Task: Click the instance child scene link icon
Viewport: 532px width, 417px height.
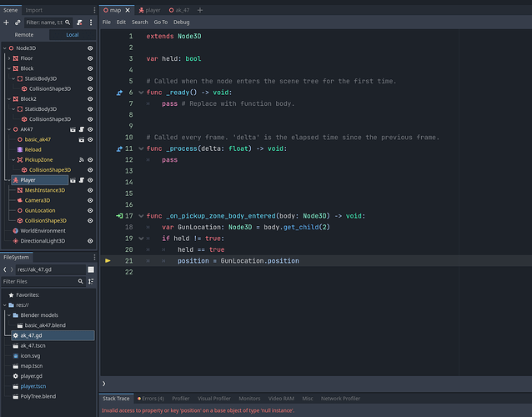Action: [x=18, y=23]
